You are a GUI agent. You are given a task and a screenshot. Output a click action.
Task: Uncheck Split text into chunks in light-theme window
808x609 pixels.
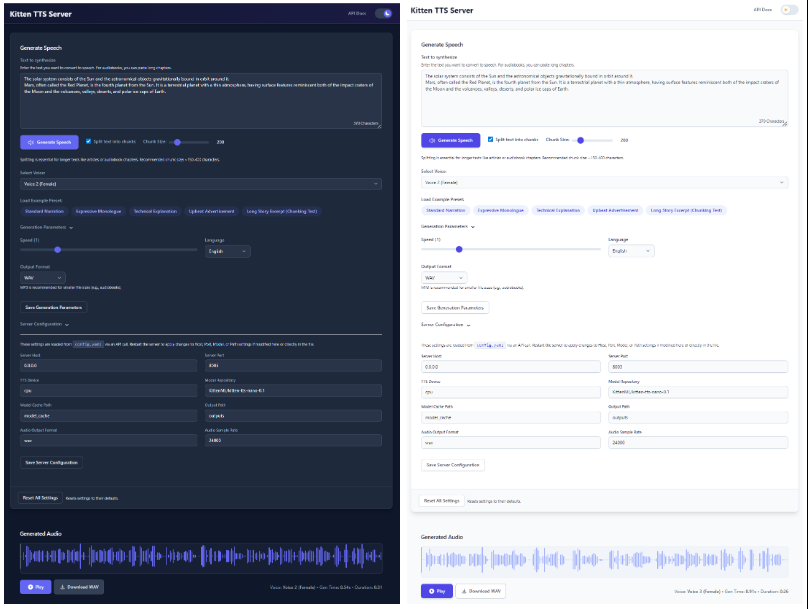490,139
